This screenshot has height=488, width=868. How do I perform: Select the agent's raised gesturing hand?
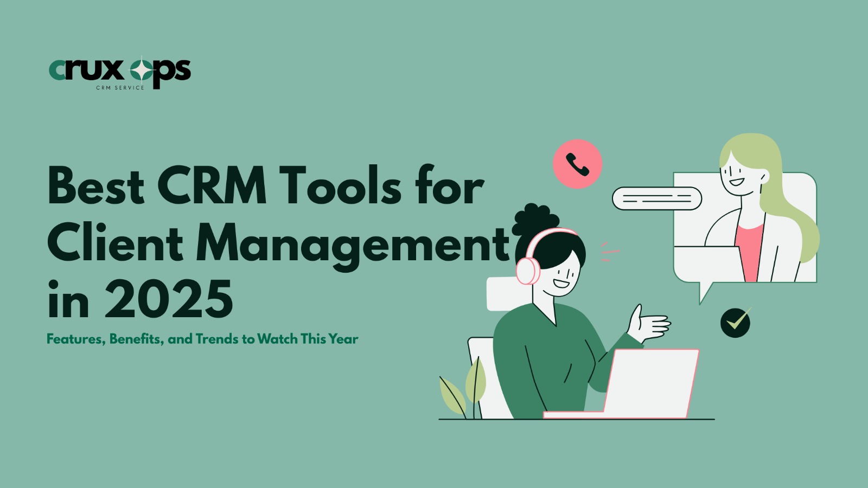point(648,325)
